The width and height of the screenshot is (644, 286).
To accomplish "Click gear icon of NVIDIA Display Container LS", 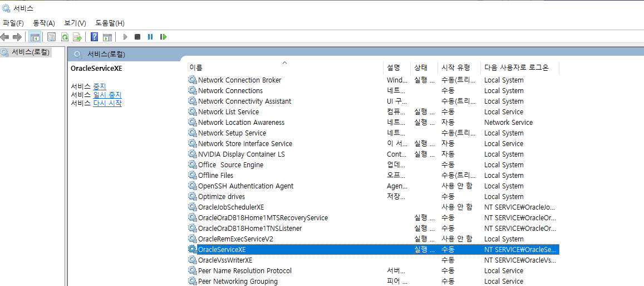I will point(192,154).
